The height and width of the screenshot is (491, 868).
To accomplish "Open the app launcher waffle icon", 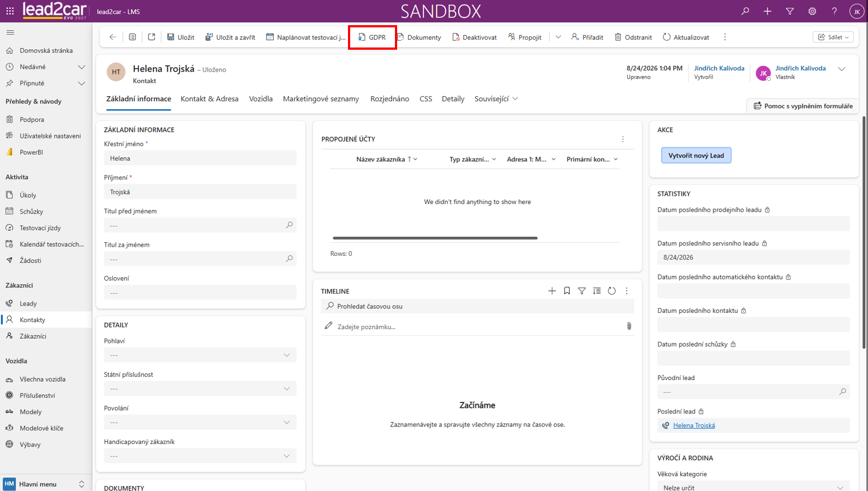I will click(x=10, y=11).
